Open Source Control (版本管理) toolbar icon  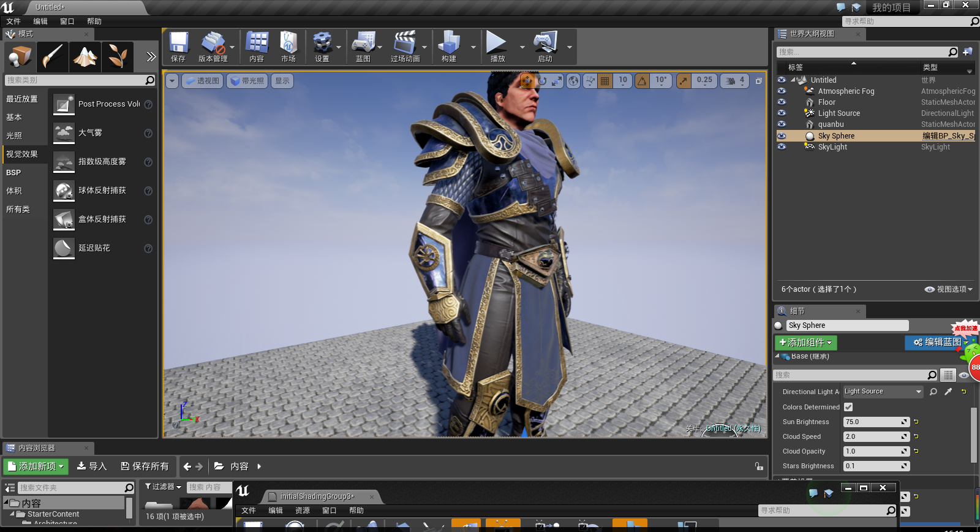click(213, 47)
